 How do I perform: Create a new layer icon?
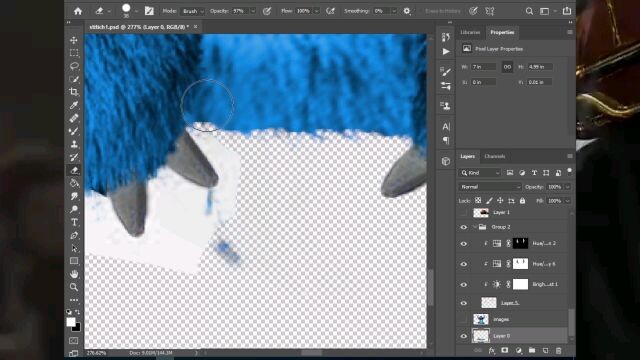tap(545, 351)
